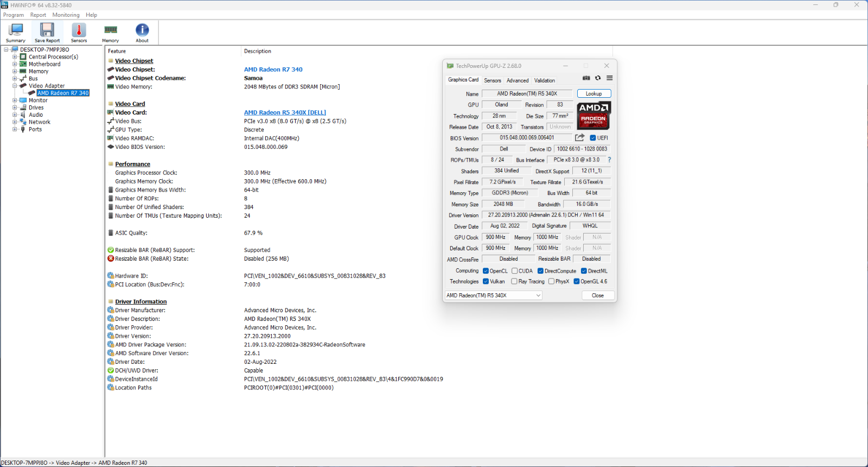
Task: Collapse the DESKTOP-7MPPJ8O root node
Action: coord(7,49)
